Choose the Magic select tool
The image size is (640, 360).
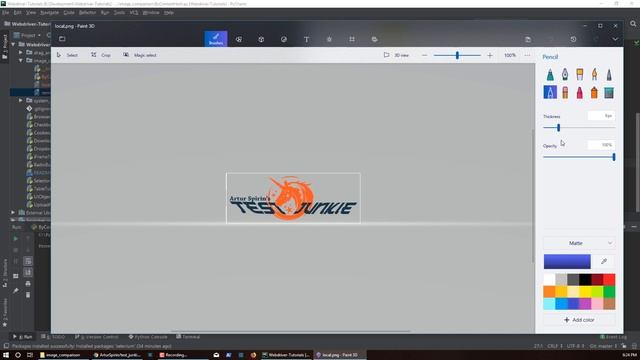(x=140, y=55)
